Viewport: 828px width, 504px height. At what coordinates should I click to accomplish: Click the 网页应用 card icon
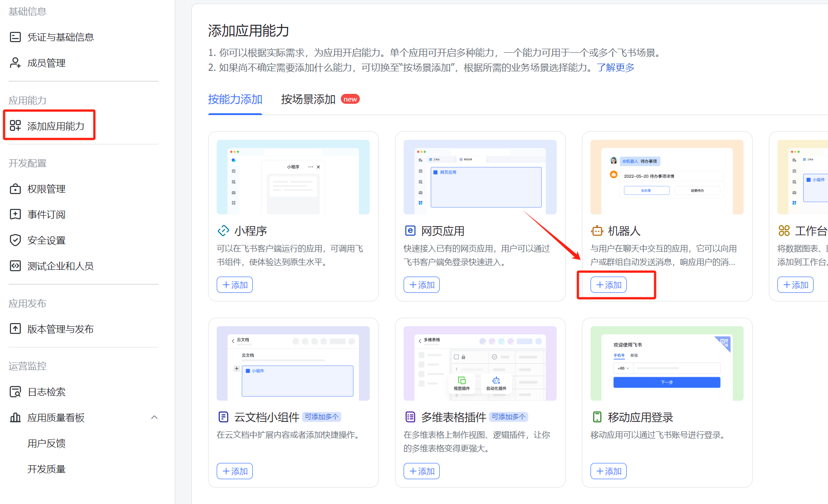[410, 231]
